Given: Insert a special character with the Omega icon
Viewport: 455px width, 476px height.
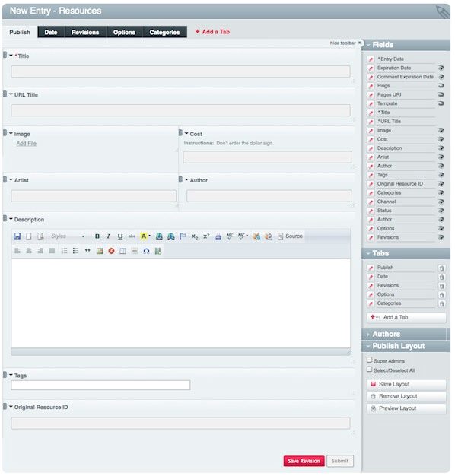Looking at the screenshot, I should (x=146, y=251).
